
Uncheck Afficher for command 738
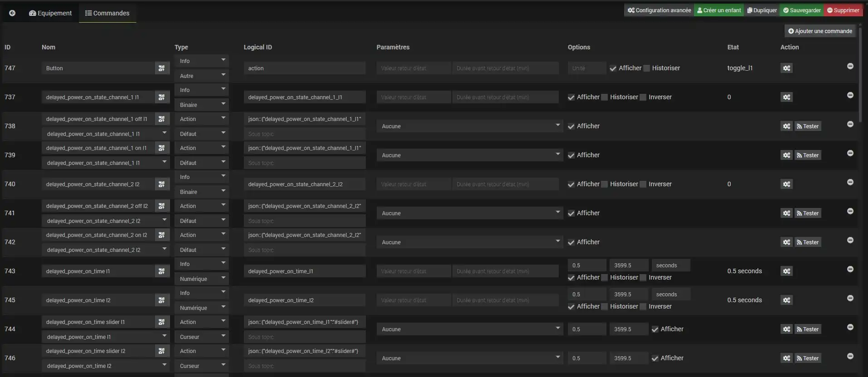pos(571,126)
